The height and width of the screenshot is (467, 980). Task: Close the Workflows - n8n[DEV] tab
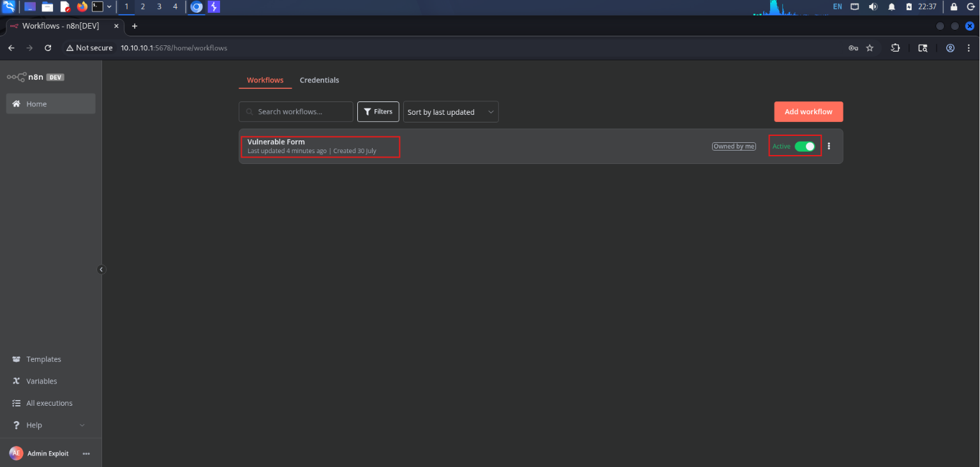[x=116, y=26]
